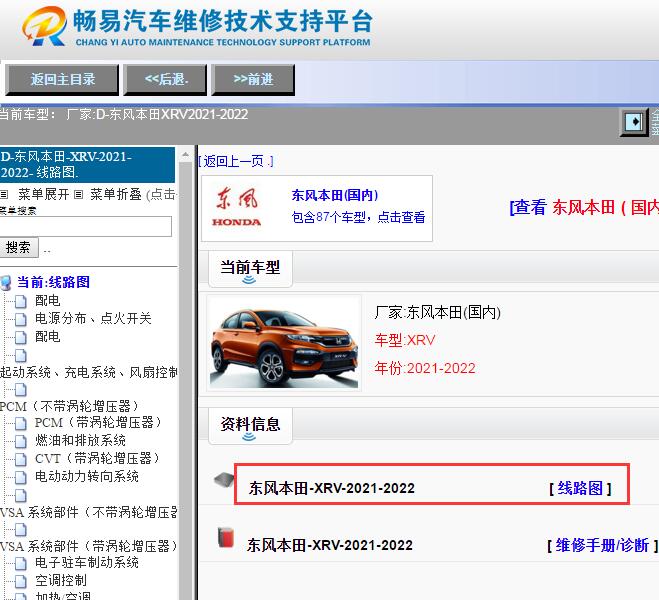Click the menu search input field
This screenshot has width=659, height=600.
86,227
